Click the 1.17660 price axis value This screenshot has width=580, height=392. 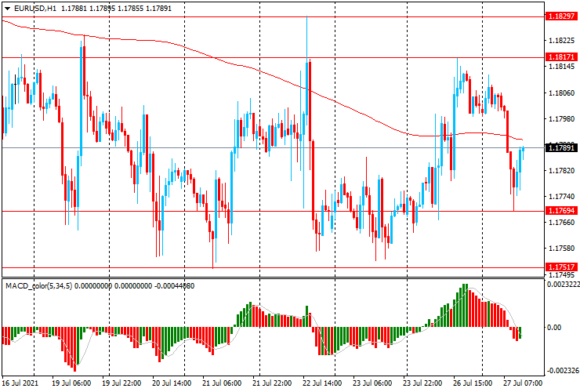[x=561, y=223]
